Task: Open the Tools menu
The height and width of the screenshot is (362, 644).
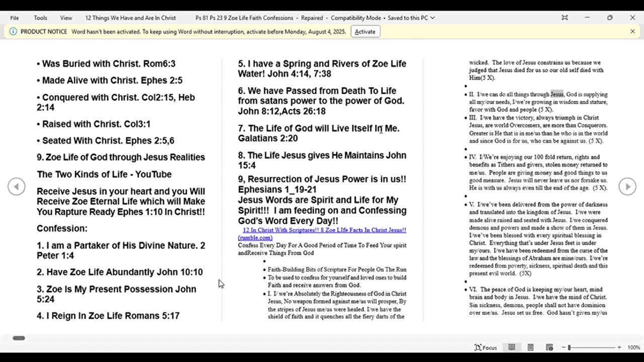Action: (41, 18)
